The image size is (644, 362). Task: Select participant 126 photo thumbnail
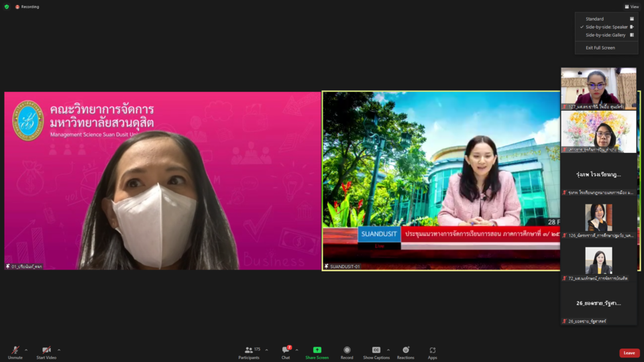coord(598,217)
